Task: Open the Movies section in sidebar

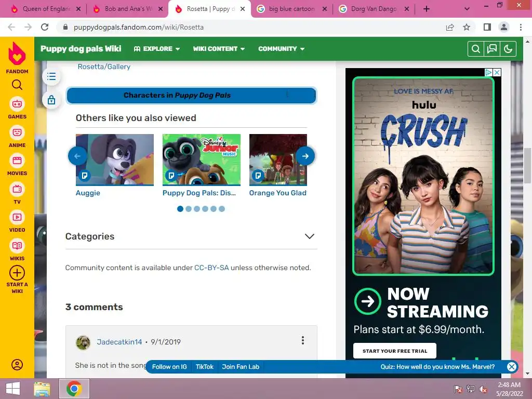Action: coord(17,165)
